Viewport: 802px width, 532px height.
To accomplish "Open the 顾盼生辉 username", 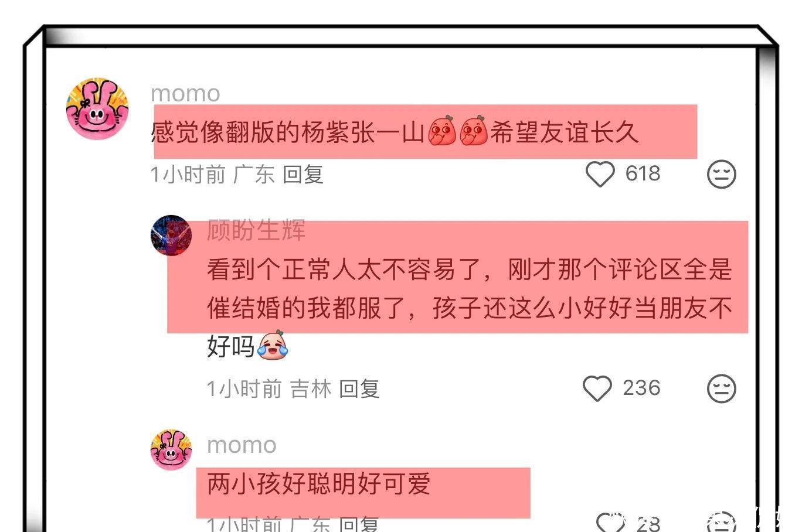I will pos(256,230).
